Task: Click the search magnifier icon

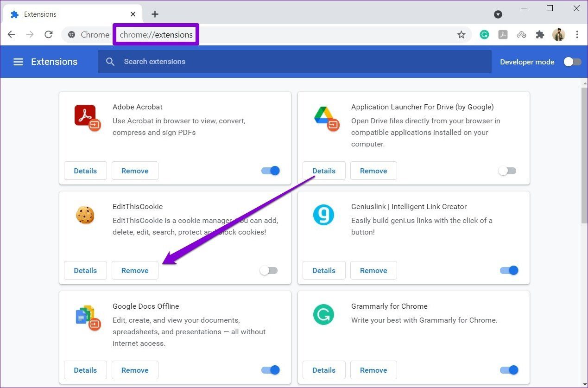Action: click(110, 62)
